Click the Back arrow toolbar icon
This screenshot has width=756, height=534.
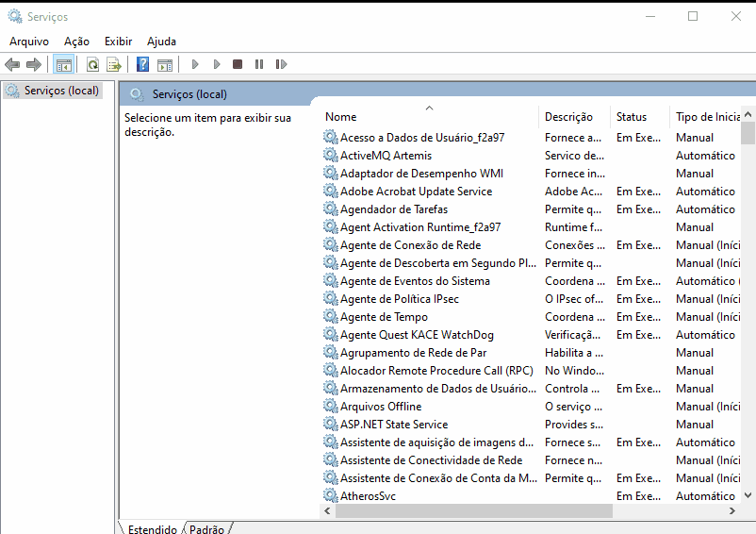click(x=12, y=64)
